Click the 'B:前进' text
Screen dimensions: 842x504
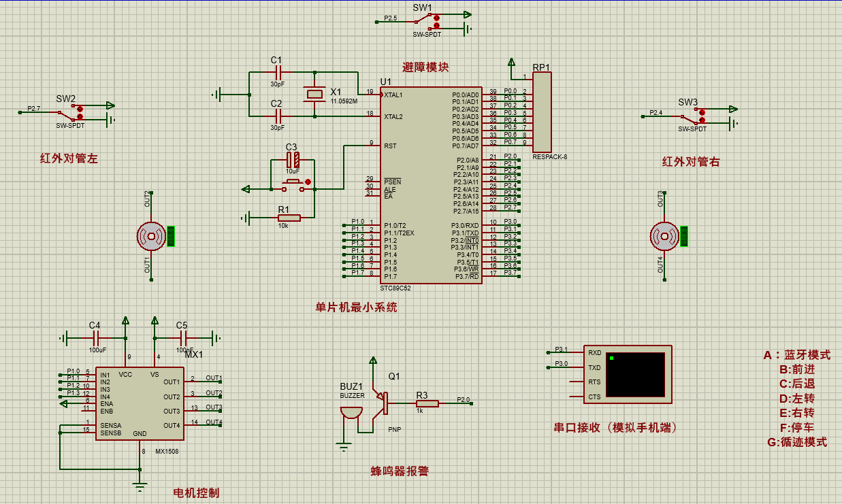click(x=797, y=369)
